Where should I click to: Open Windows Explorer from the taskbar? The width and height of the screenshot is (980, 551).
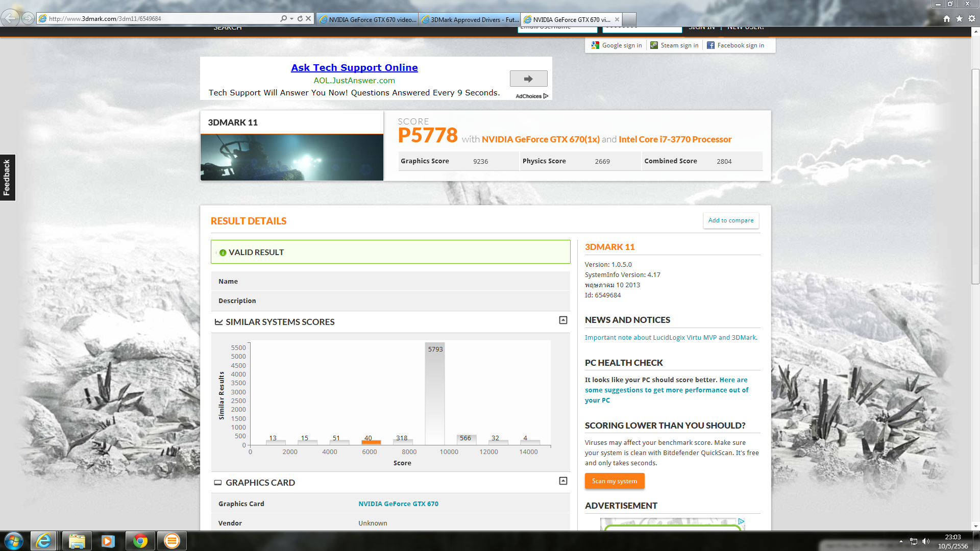(77, 541)
